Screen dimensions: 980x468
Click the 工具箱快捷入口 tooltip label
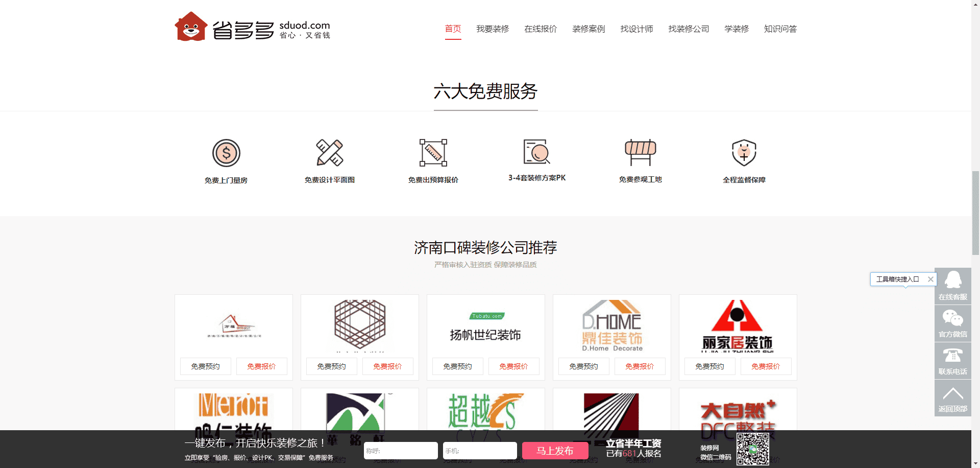pos(897,279)
